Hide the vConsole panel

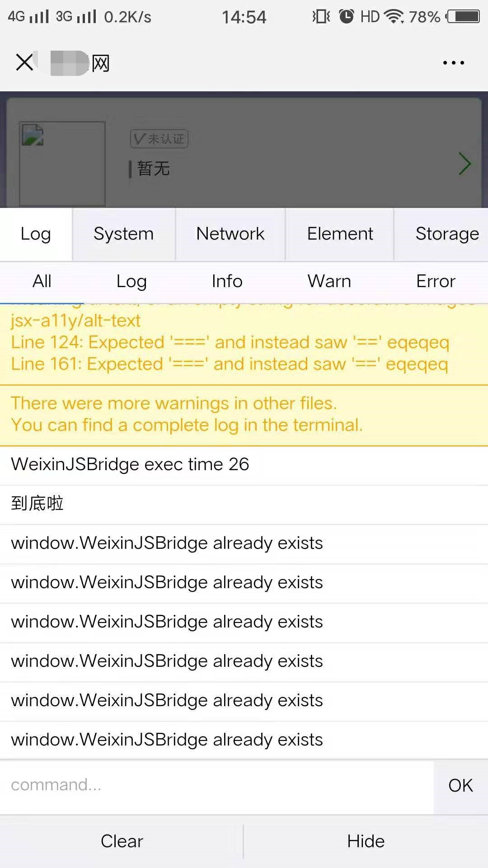(366, 842)
